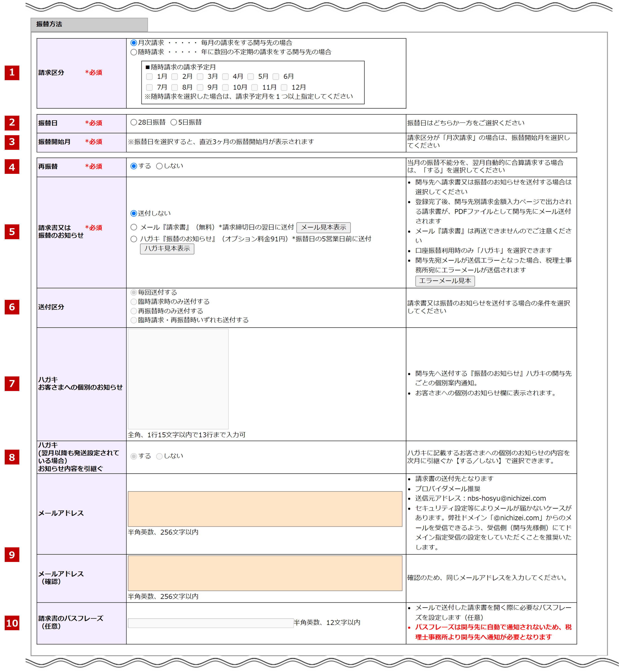Viewport: 619px width, 672px height.
Task: Check the 12月 checkbox
Action: point(284,87)
